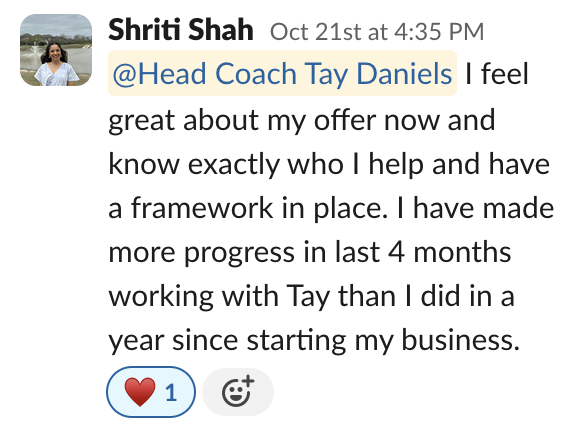Click the heart emoji in reaction pill
This screenshot has width=588, height=432.
[x=140, y=392]
